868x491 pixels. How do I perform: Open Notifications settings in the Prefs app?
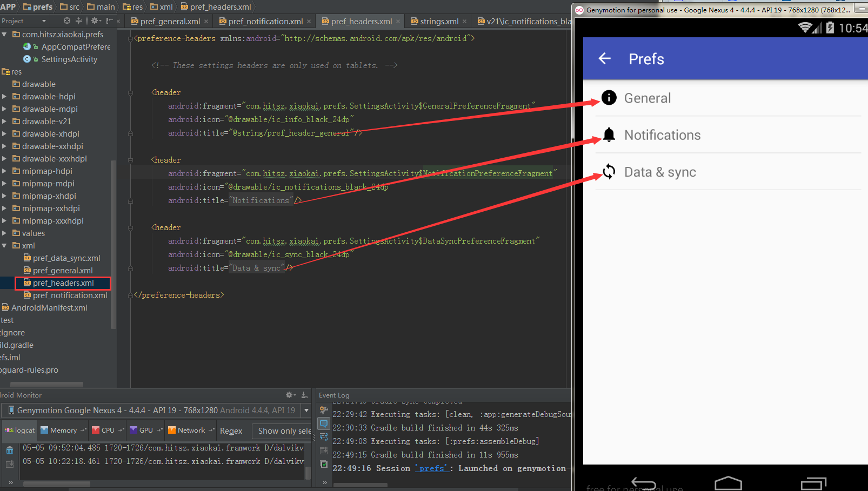(x=728, y=135)
